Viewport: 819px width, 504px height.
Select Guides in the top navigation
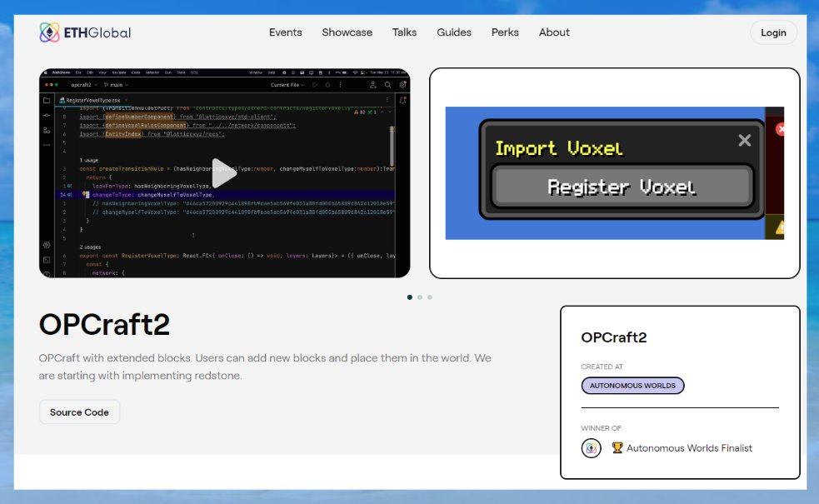pos(454,32)
